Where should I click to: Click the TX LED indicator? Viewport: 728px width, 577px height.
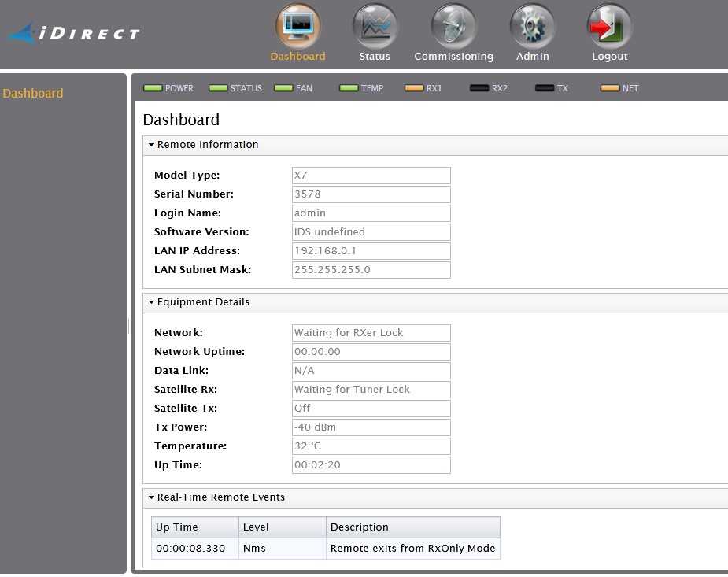(545, 87)
